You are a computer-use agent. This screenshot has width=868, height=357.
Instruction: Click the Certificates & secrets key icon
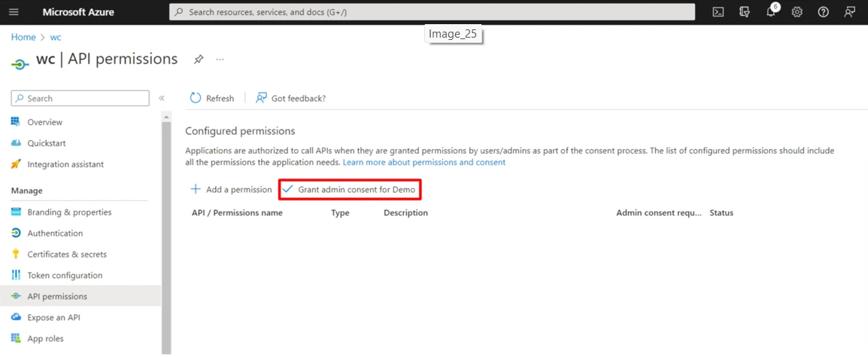(16, 254)
